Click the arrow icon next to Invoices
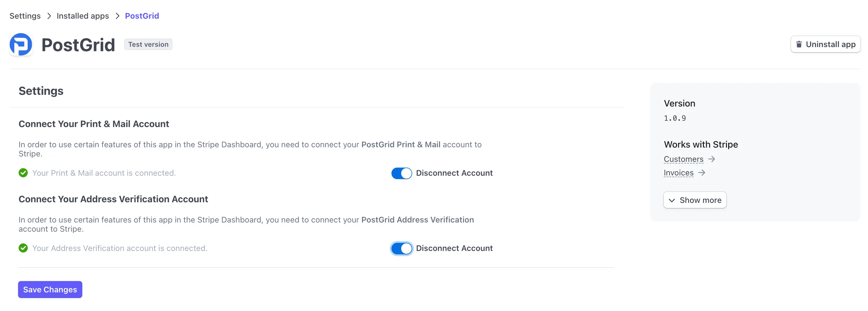Screen dimensions: 868x311 point(702,172)
